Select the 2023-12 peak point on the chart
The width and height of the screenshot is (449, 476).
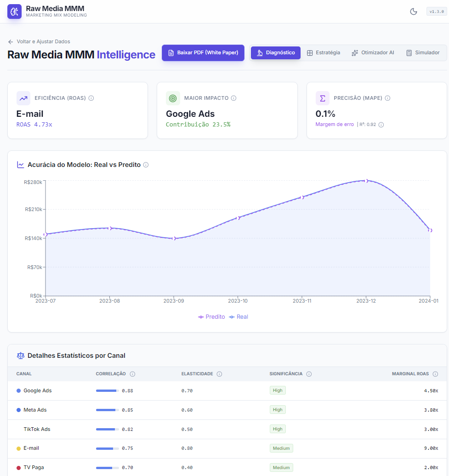click(366, 181)
